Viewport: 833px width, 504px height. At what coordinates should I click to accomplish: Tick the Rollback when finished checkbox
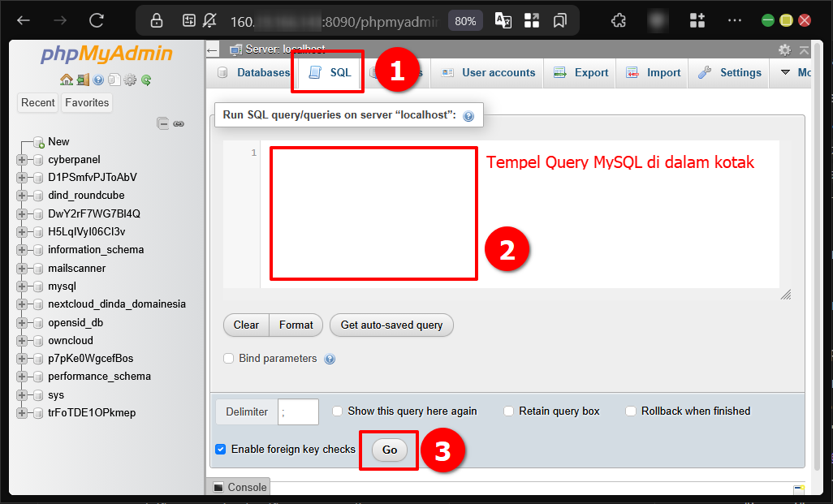point(631,411)
